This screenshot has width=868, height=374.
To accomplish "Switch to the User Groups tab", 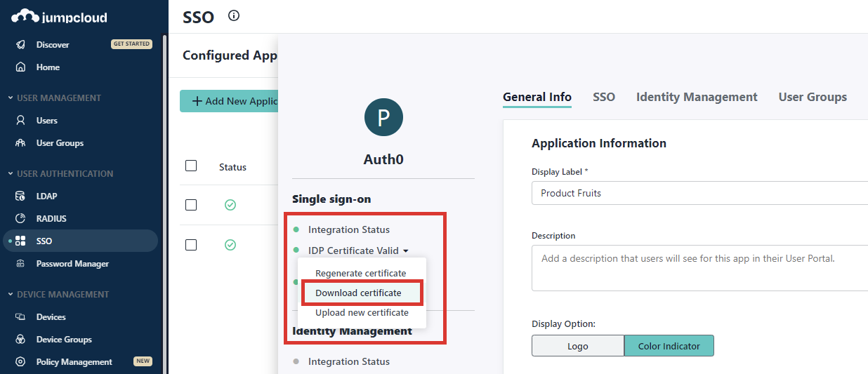I will [x=813, y=98].
